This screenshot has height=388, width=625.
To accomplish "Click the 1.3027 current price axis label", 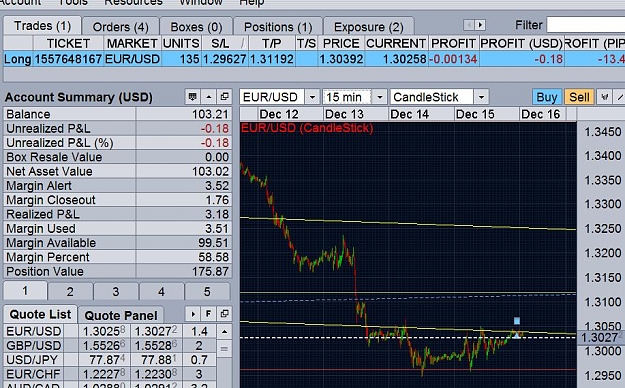I will [600, 337].
